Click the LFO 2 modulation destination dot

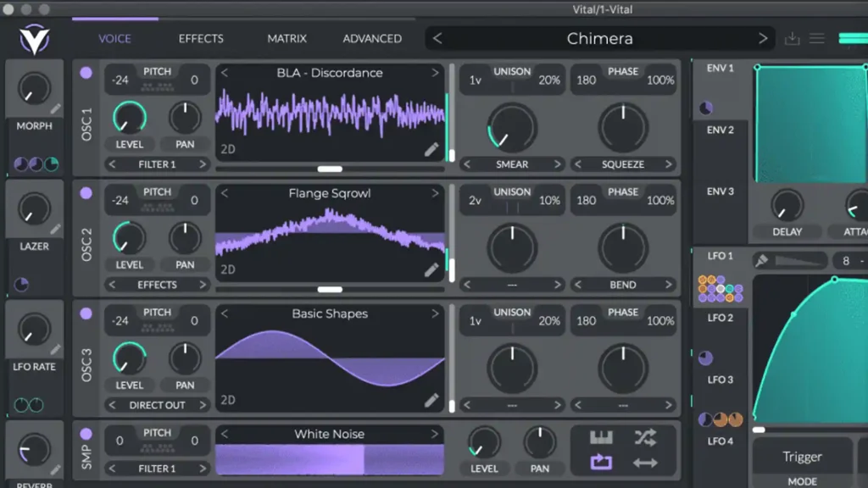coord(706,358)
